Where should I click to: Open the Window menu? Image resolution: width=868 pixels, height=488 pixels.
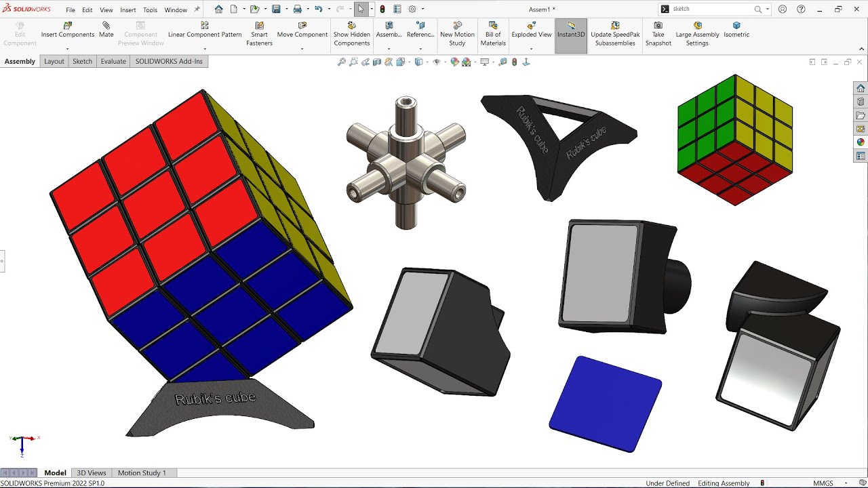coord(176,10)
